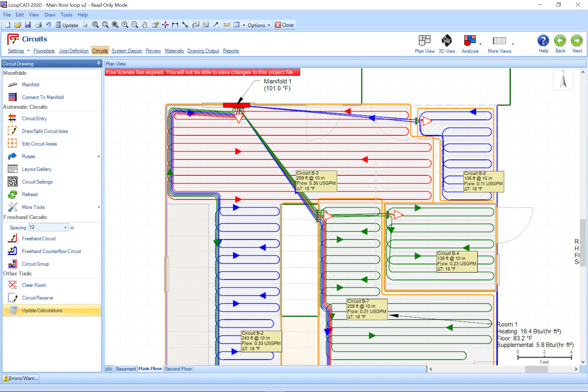Open the System Design link
Screen dimensions: 588x392
tap(127, 51)
